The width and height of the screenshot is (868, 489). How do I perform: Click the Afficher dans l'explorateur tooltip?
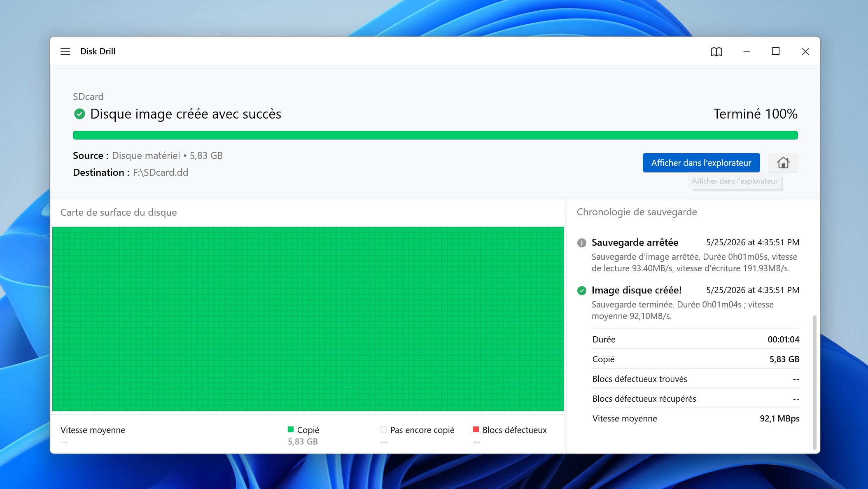coord(735,181)
